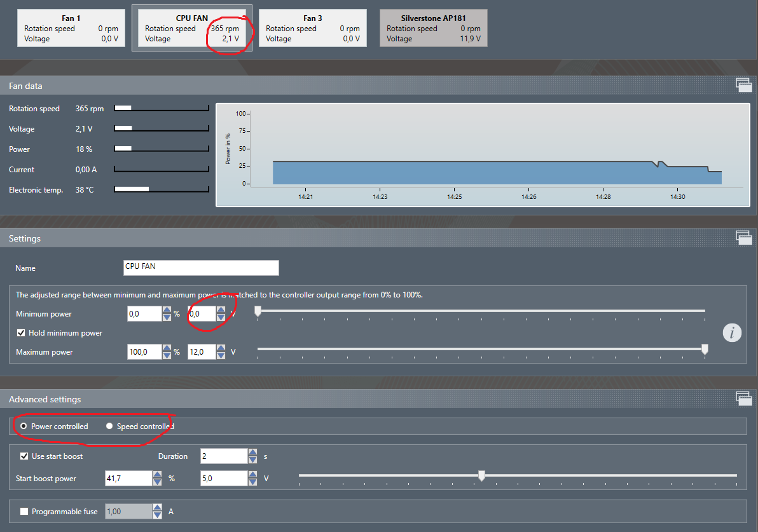Increase start boost duration with up arrow
The height and width of the screenshot is (532, 758).
coord(252,453)
